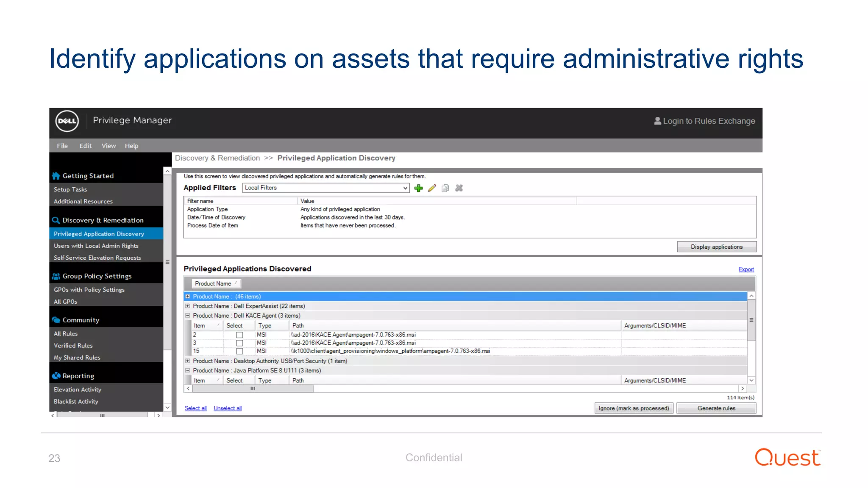Image resolution: width=868 pixels, height=488 pixels.
Task: Click Ignore (mark as processed) button
Action: (x=634, y=408)
